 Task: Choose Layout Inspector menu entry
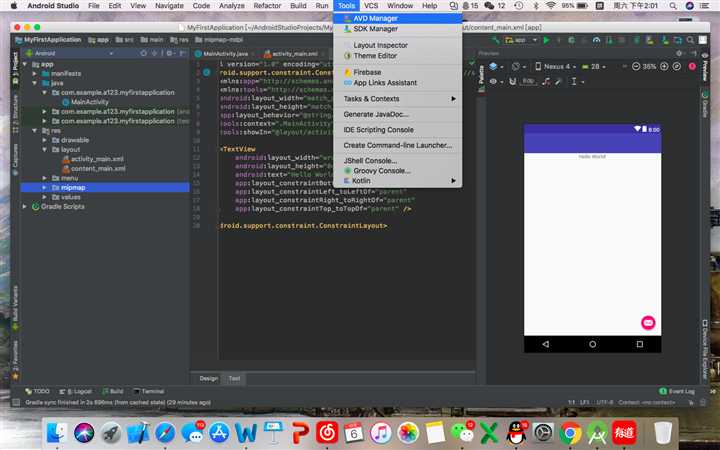tap(397, 45)
